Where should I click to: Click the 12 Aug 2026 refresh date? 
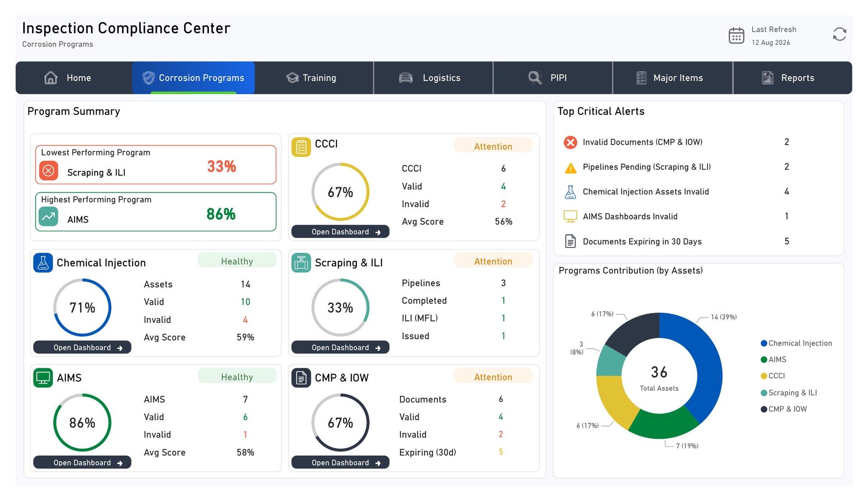pos(771,43)
